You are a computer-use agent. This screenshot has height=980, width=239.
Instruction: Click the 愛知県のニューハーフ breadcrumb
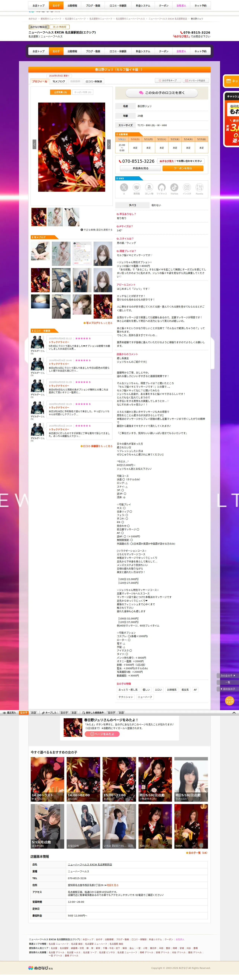(51, 19)
